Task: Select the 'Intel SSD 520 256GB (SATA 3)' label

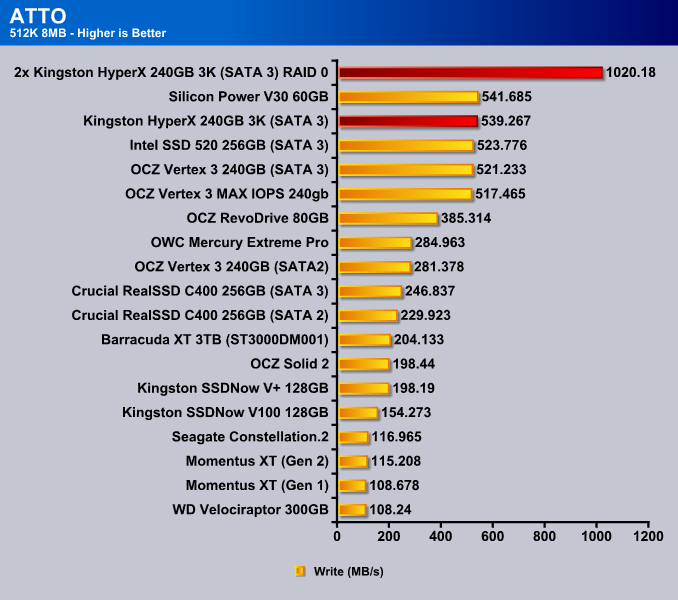Action: pos(229,145)
